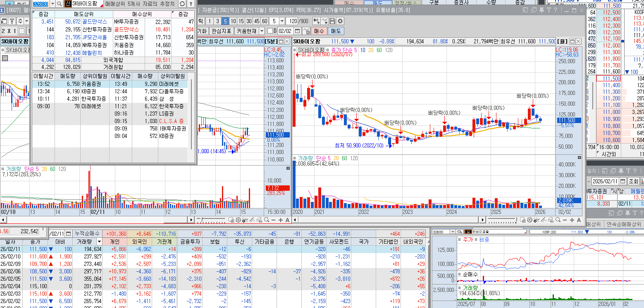Image resolution: width=644 pixels, height=308 pixels.
Task: Click the 개인 column header
Action: coord(115,242)
